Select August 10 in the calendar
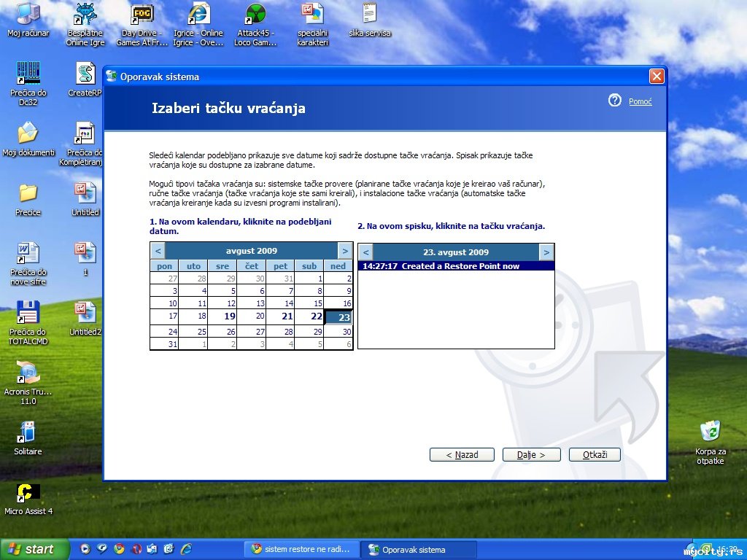747x560 pixels. tap(164, 303)
